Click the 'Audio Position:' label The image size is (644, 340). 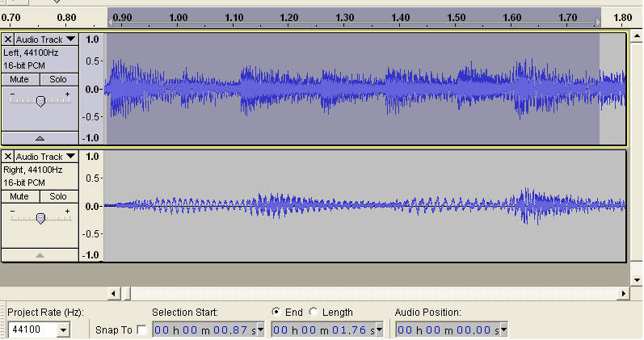pos(428,313)
